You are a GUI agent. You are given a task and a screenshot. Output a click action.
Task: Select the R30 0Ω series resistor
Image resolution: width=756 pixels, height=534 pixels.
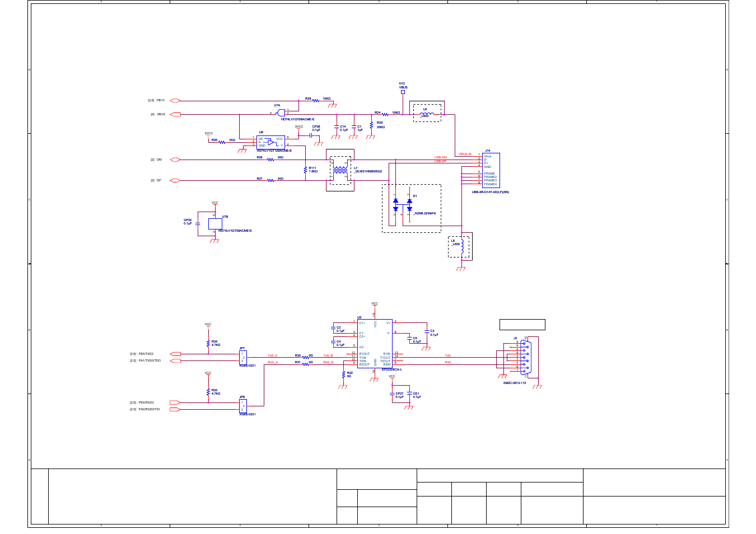tap(306, 357)
